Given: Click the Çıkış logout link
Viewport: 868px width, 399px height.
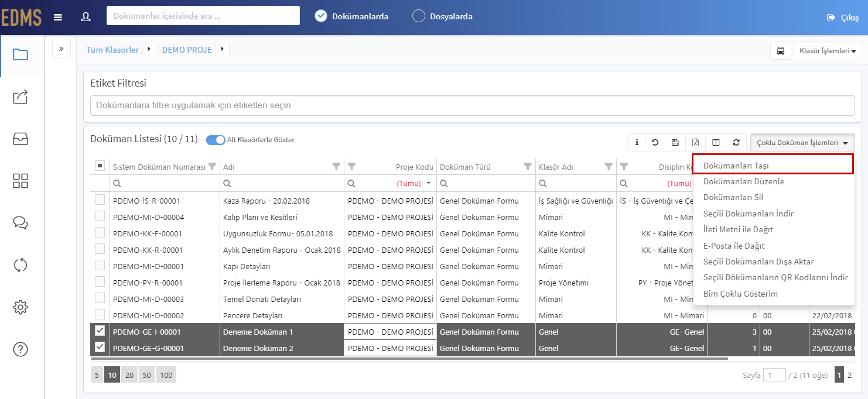Looking at the screenshot, I should tap(843, 18).
